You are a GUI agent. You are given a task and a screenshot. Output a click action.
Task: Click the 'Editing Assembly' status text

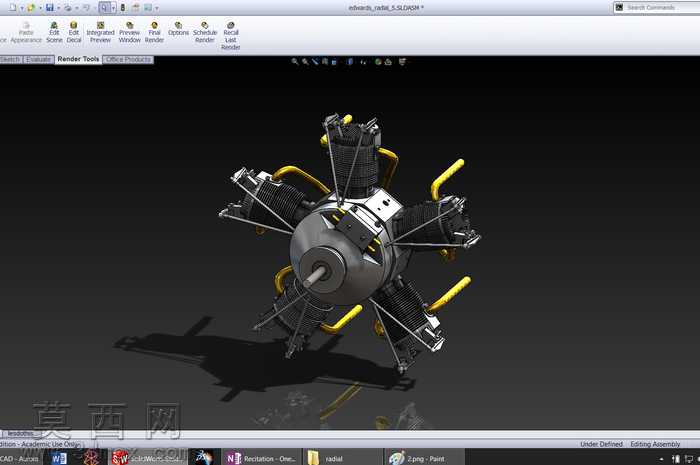coord(655,444)
